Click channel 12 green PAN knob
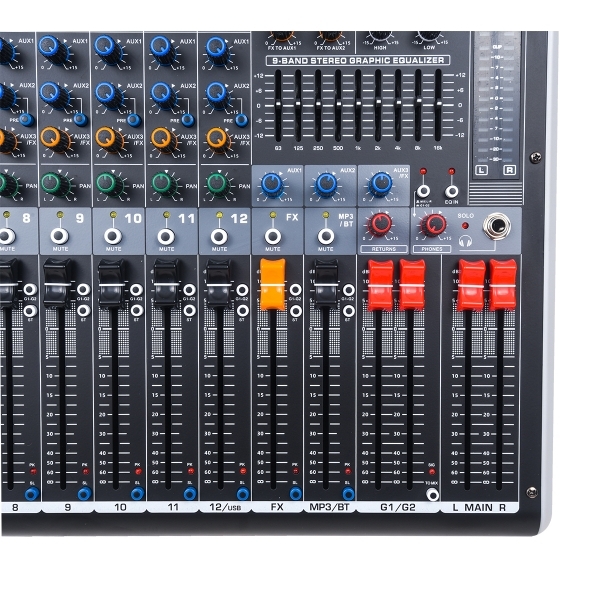Viewport: 600px width, 600px height. pos(218,184)
